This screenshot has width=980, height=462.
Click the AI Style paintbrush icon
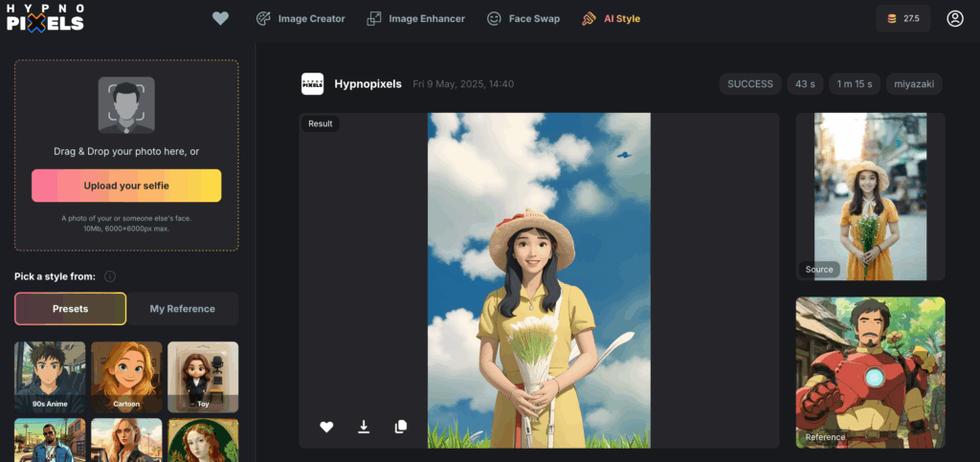click(589, 19)
